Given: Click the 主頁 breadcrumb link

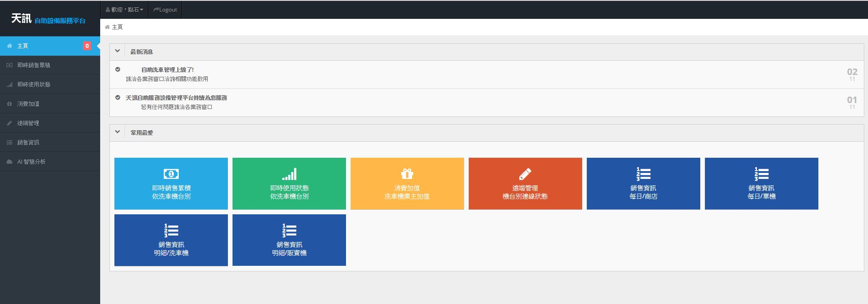Looking at the screenshot, I should (x=117, y=27).
